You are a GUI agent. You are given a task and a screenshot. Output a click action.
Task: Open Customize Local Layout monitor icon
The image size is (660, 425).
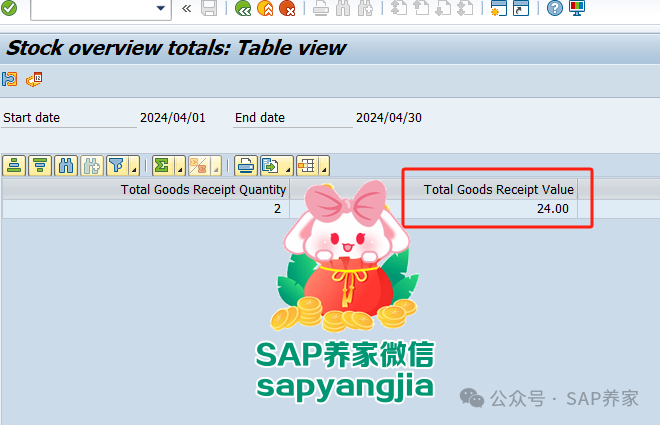tap(577, 8)
